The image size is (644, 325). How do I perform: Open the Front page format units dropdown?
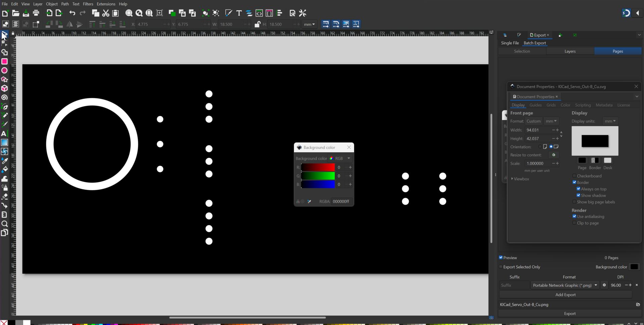551,121
